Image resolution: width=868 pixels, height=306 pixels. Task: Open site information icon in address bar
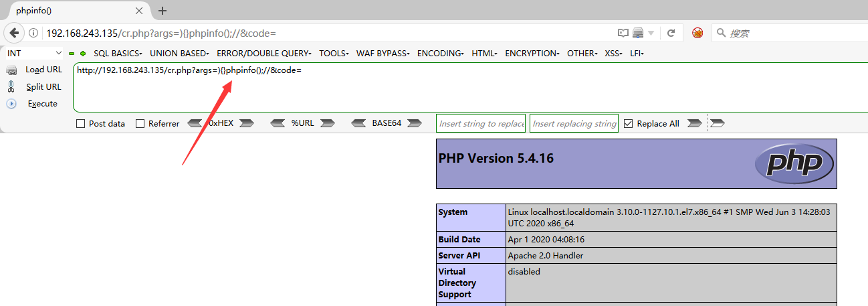click(x=34, y=33)
